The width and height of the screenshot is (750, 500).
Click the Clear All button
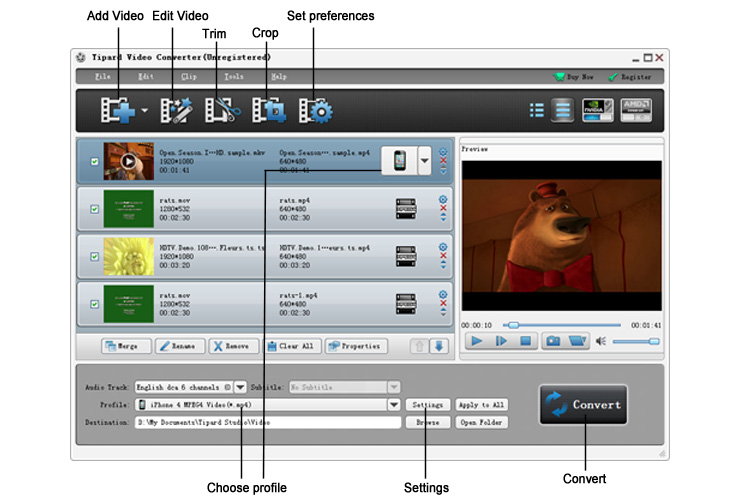293,346
